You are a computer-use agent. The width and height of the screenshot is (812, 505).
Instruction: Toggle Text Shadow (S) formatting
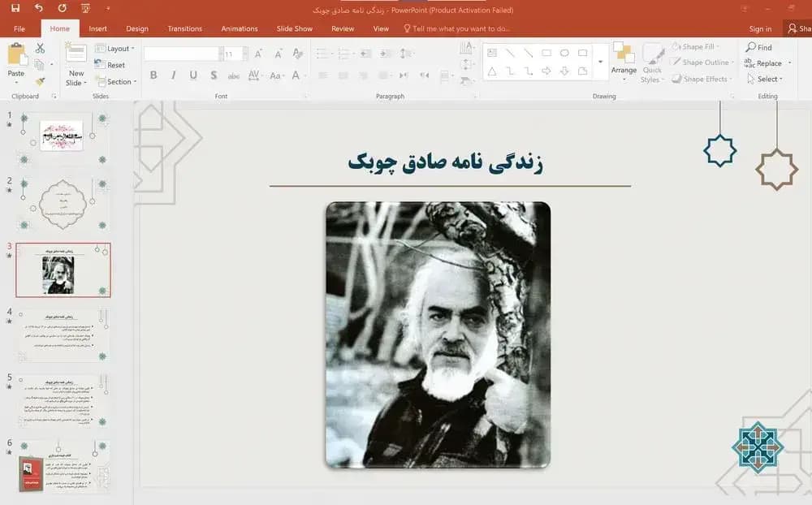[x=214, y=76]
